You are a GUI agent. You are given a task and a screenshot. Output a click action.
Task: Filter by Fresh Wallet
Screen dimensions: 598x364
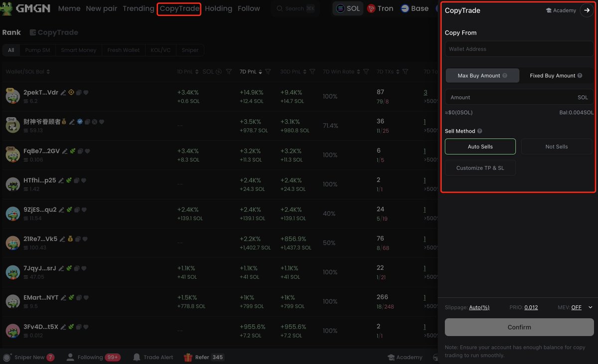pyautogui.click(x=124, y=50)
